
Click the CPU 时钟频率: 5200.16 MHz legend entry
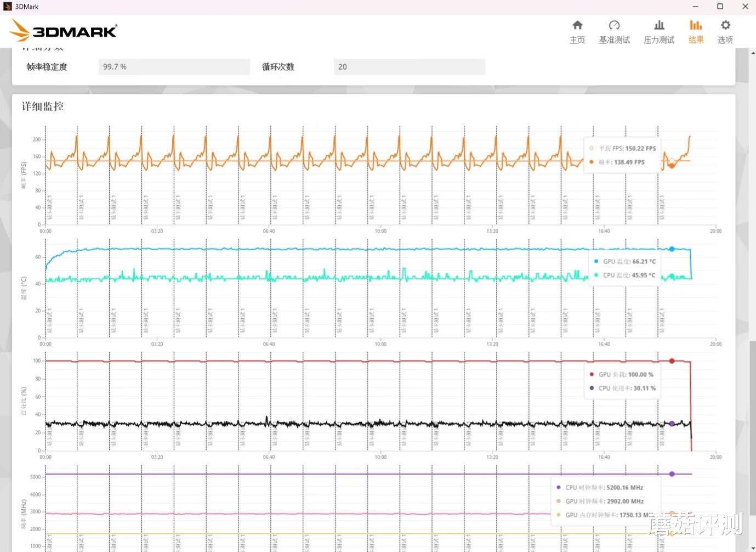pyautogui.click(x=600, y=487)
